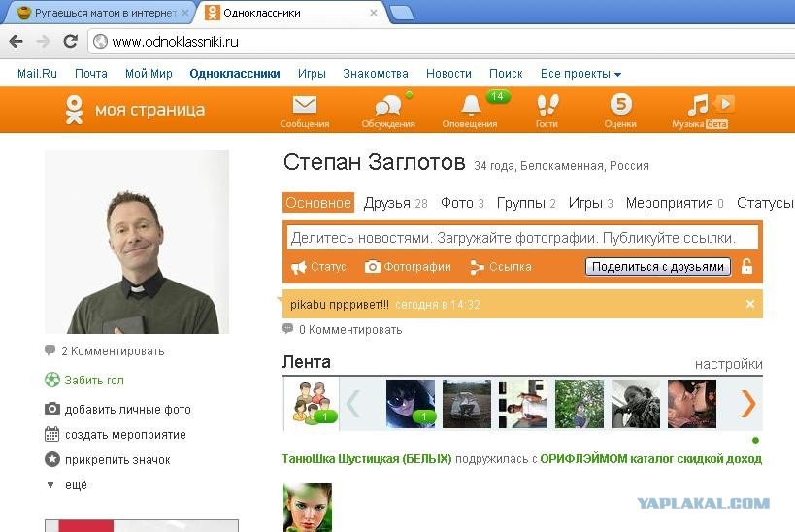Select the Статус megaphone option
795x532 pixels.
coord(318,267)
